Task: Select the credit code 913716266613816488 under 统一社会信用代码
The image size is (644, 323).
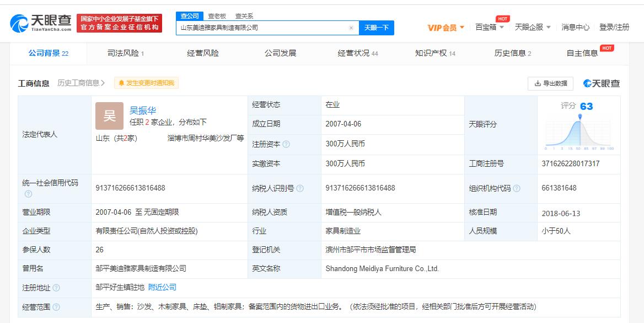Action: [x=130, y=188]
